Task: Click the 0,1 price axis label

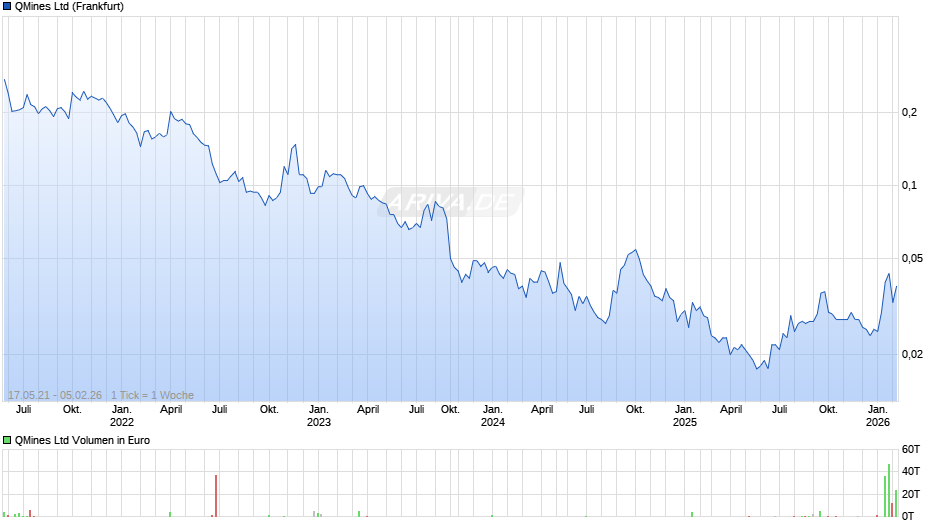Action: tap(909, 185)
